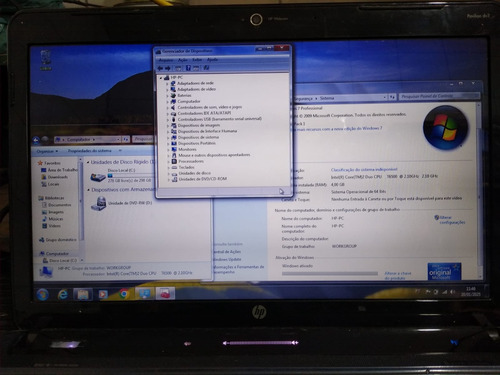
Task: Select the Monitores device icon
Action: (174, 149)
